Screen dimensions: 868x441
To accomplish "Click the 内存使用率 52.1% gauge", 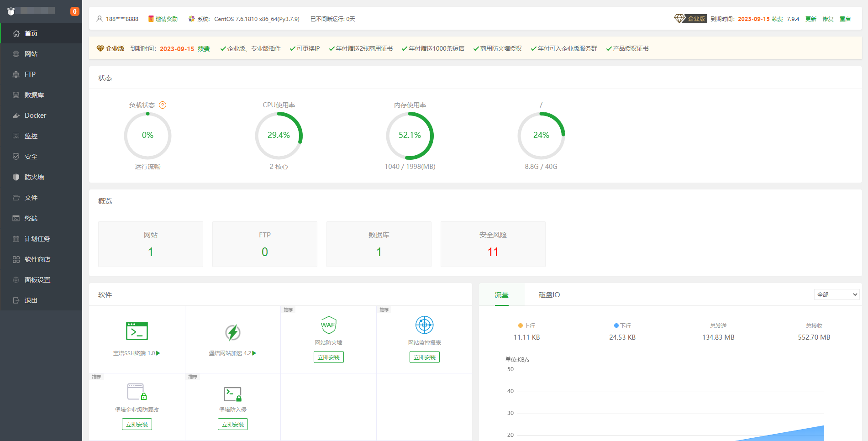I will [x=410, y=136].
